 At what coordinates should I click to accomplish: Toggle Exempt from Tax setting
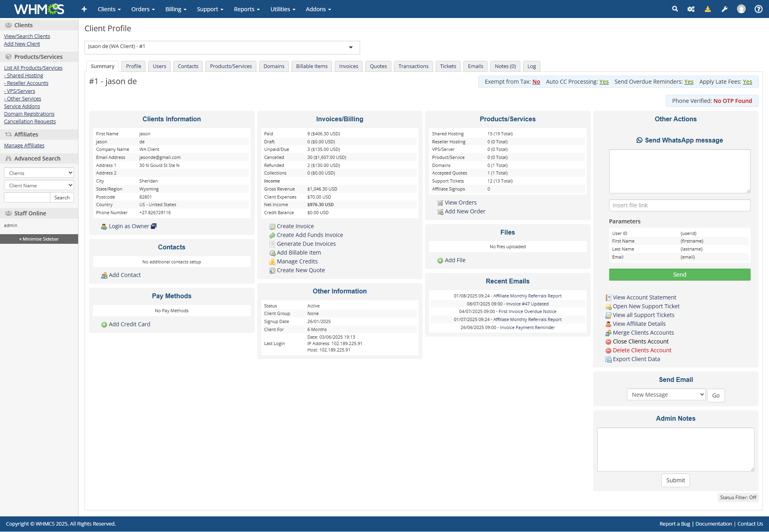pos(536,82)
